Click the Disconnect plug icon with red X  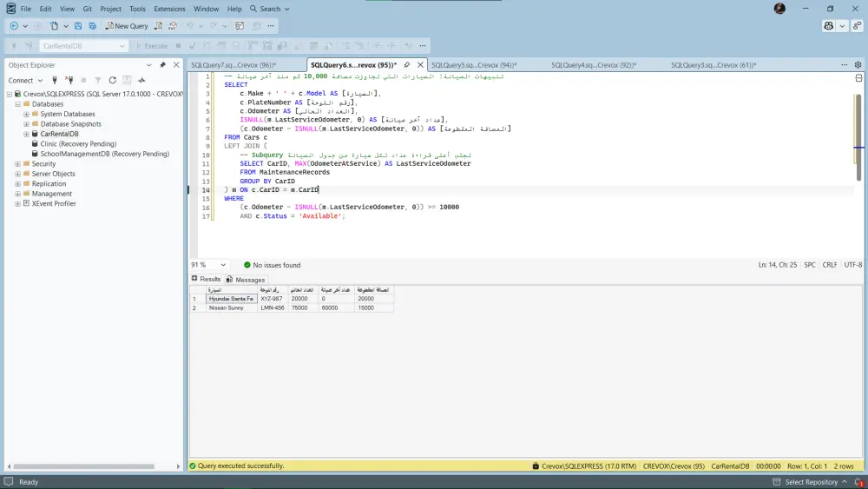(x=69, y=80)
